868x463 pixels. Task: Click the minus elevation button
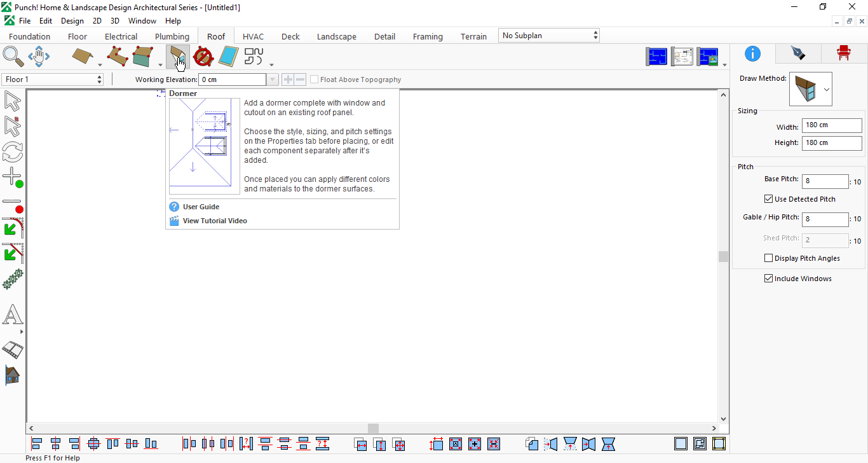(301, 79)
